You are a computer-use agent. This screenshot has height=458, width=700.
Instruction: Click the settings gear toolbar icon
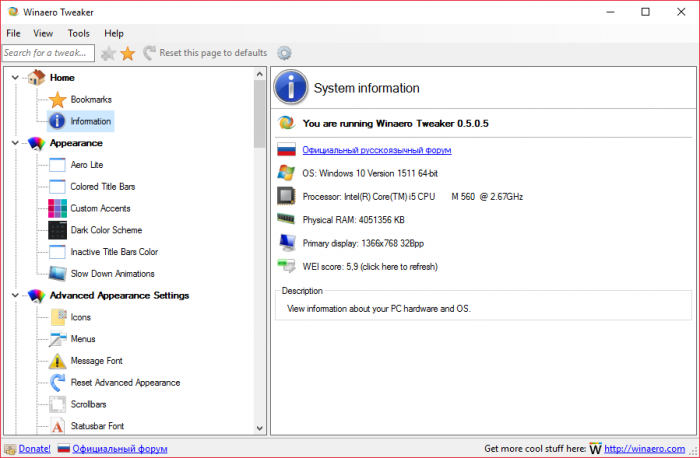(x=284, y=53)
